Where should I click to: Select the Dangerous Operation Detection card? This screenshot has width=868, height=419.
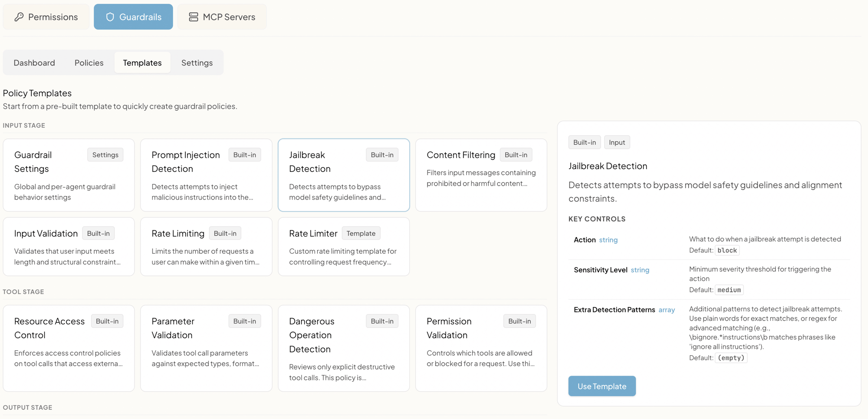click(344, 348)
